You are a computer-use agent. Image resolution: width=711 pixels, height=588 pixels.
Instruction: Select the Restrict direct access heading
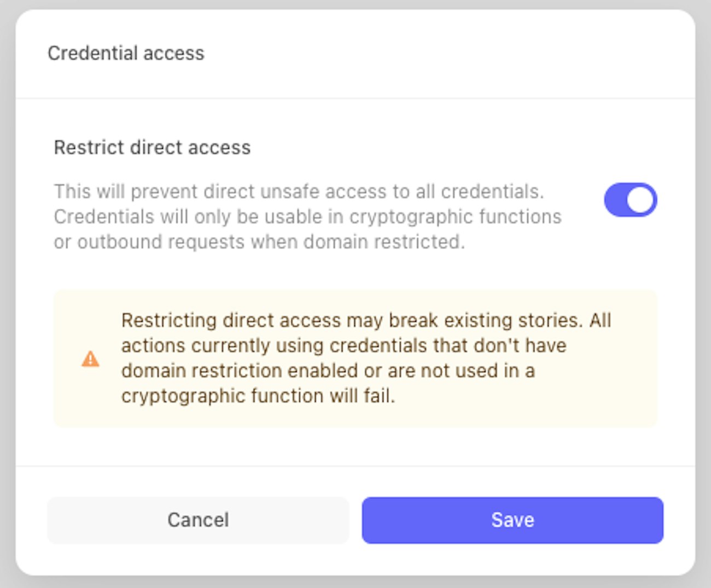[152, 148]
